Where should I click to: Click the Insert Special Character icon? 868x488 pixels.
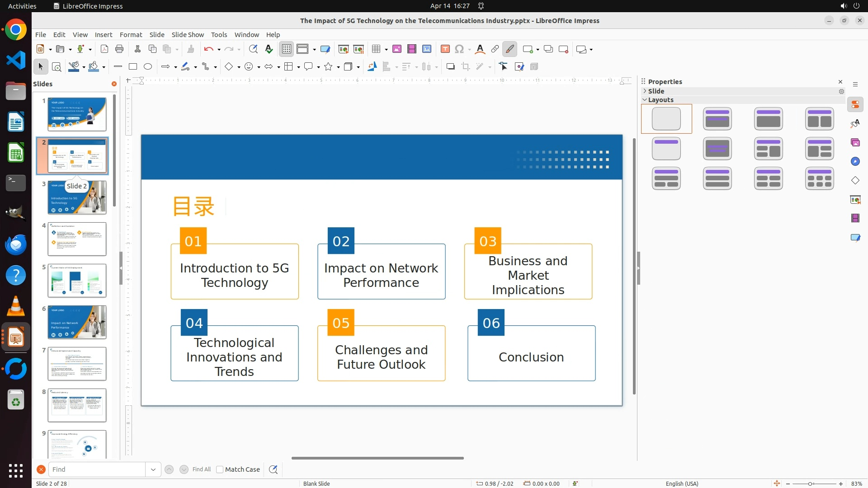point(459,49)
